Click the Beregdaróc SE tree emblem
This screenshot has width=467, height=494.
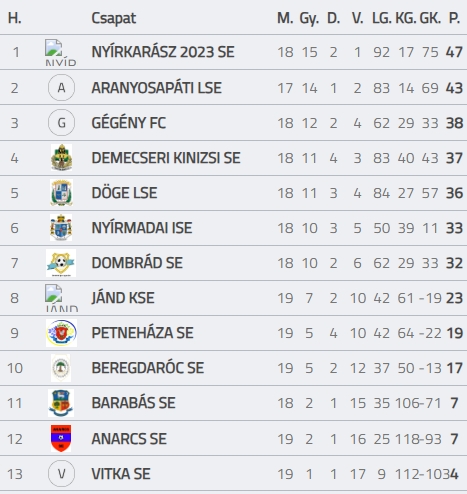click(x=61, y=368)
